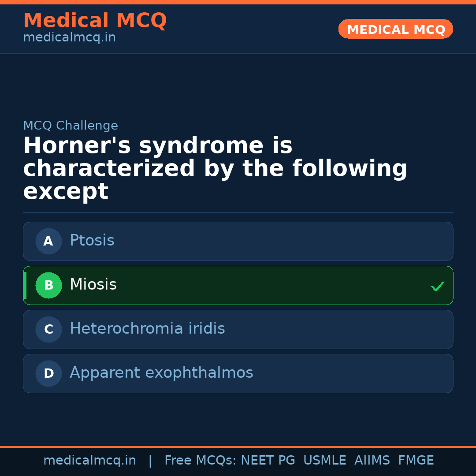Click the orange divider line above the footer
The width and height of the screenshot is (476, 476).
coord(238,446)
